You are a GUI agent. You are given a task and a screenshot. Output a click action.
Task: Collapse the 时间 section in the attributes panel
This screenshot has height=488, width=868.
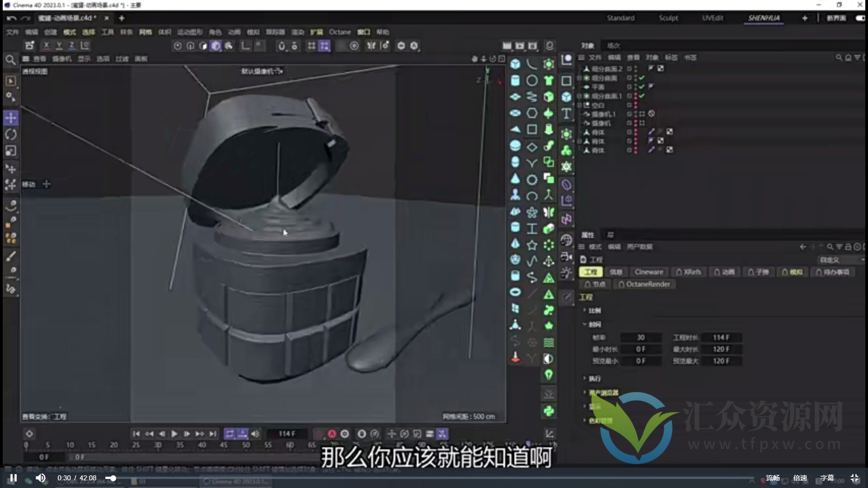[x=585, y=324]
